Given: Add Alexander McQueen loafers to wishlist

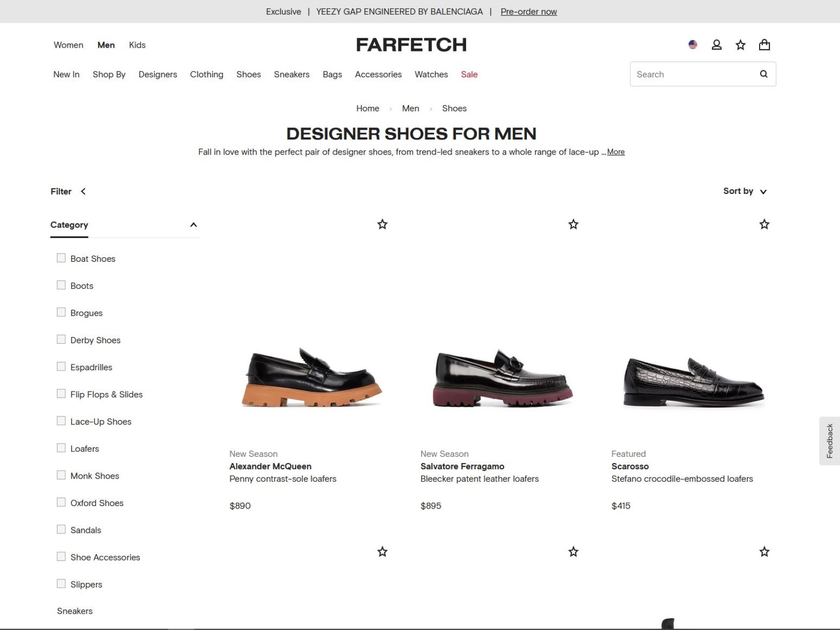Looking at the screenshot, I should pos(382,224).
